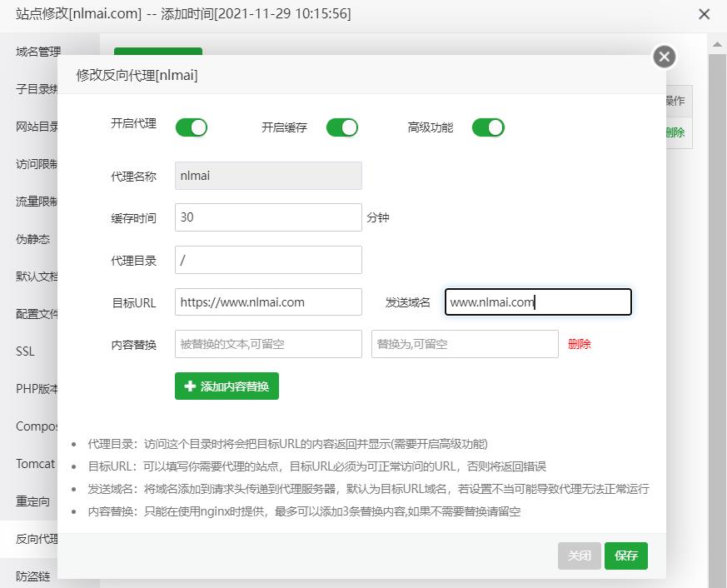Click the plus icon on 添加内容替换
Viewport: 727px width, 588px height.
pos(190,386)
